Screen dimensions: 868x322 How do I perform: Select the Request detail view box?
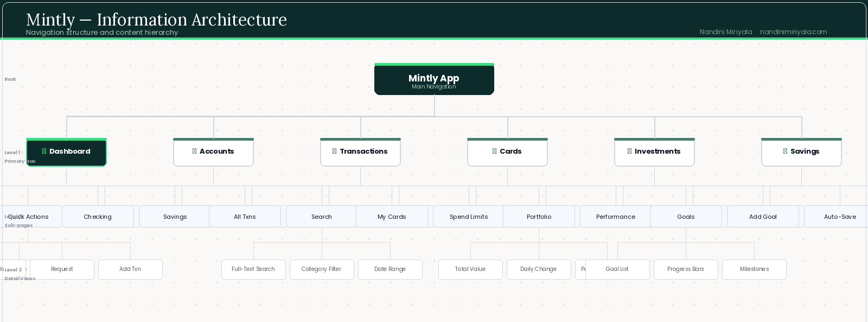pos(62,269)
